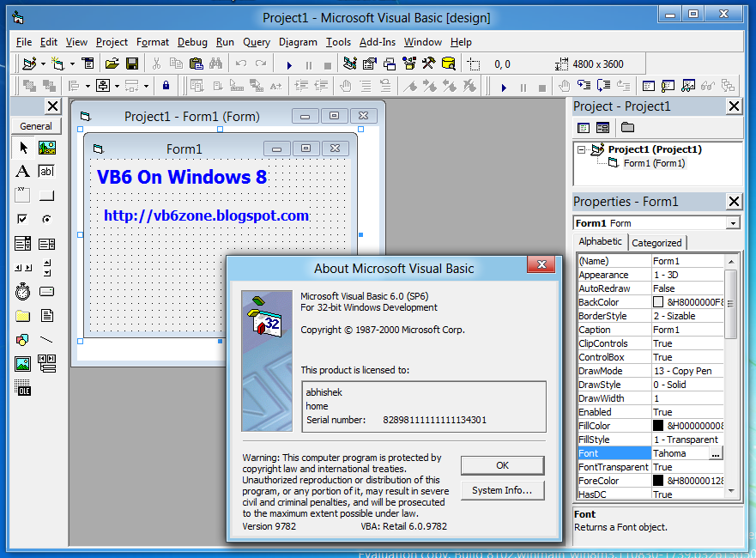Click System Info button
The height and width of the screenshot is (558, 756).
pyautogui.click(x=502, y=490)
